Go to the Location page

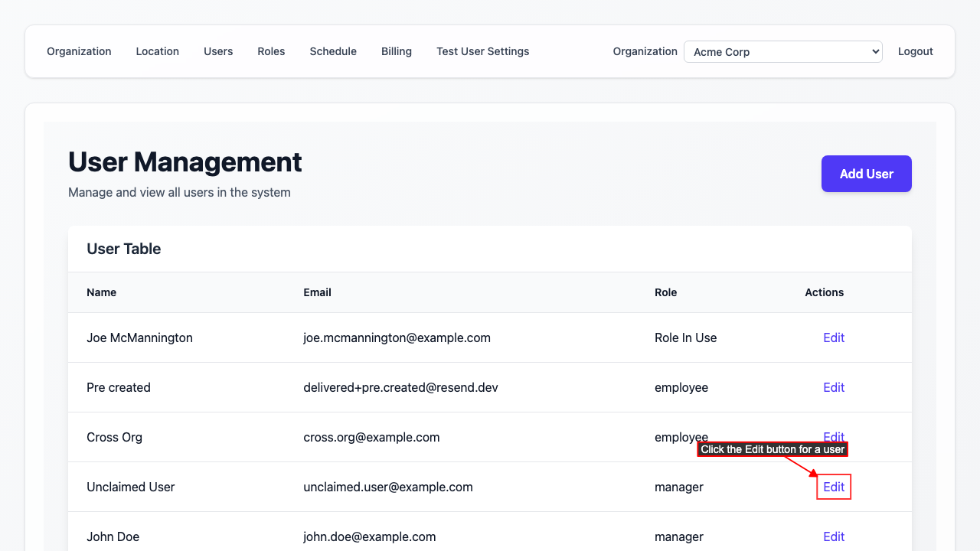click(157, 51)
